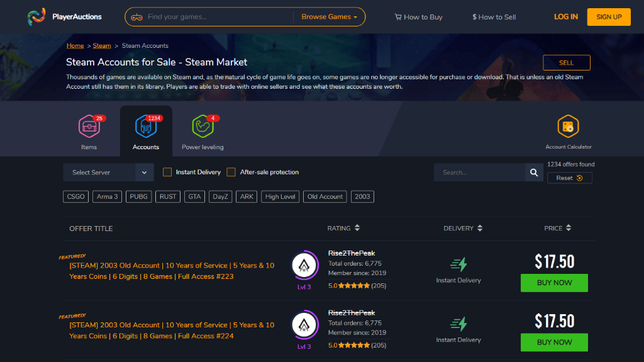
Task: Buy offer #223 with BUY NOW
Action: point(554,283)
